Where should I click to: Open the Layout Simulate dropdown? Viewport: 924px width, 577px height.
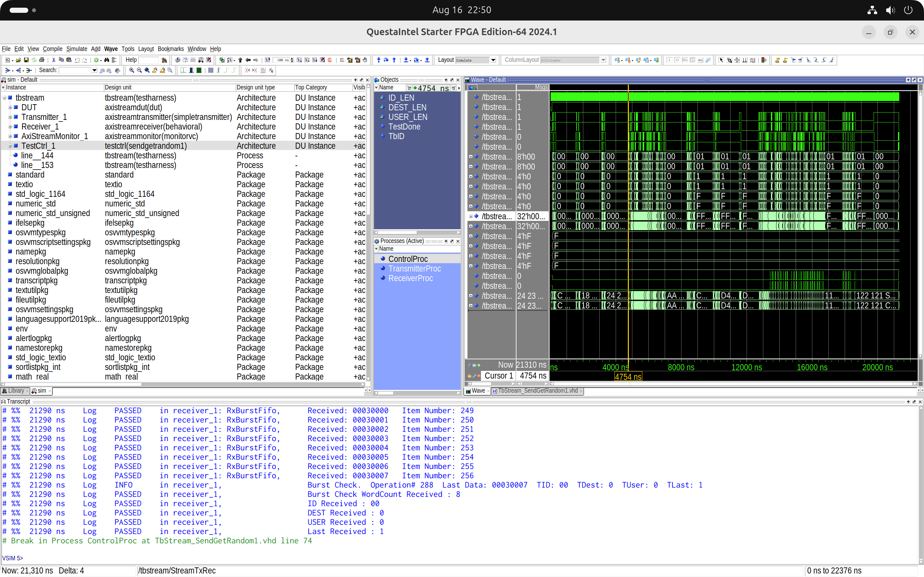493,60
